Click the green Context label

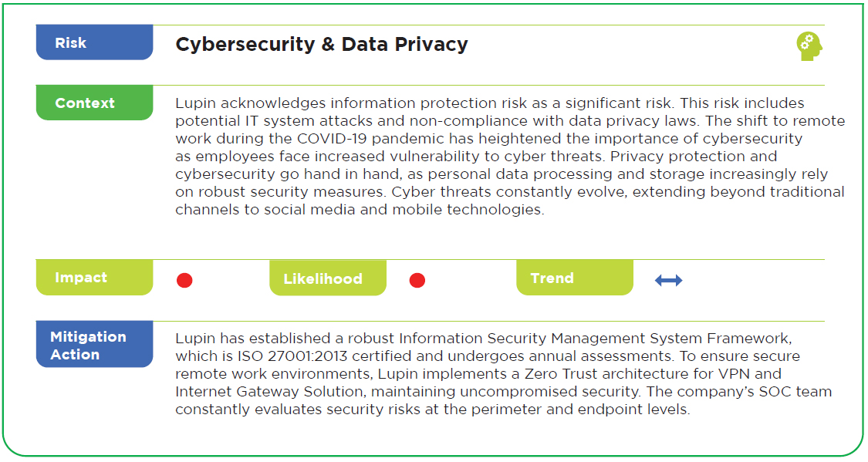(x=95, y=103)
